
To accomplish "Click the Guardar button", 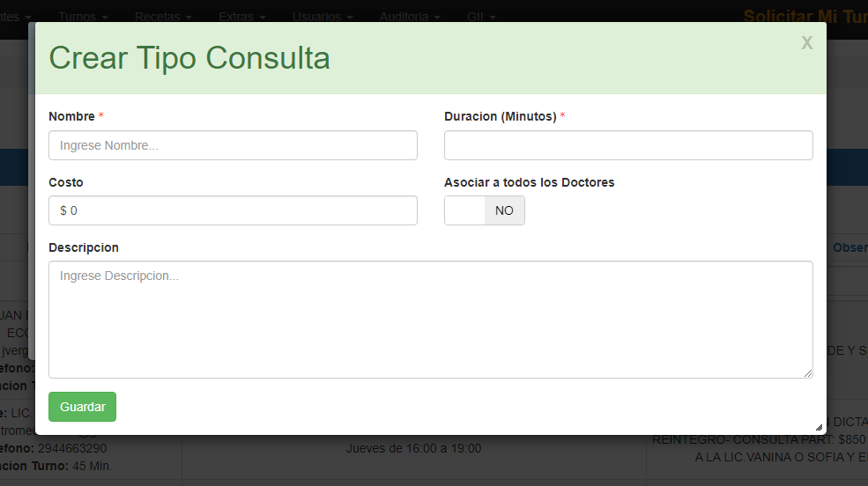I will (x=82, y=407).
